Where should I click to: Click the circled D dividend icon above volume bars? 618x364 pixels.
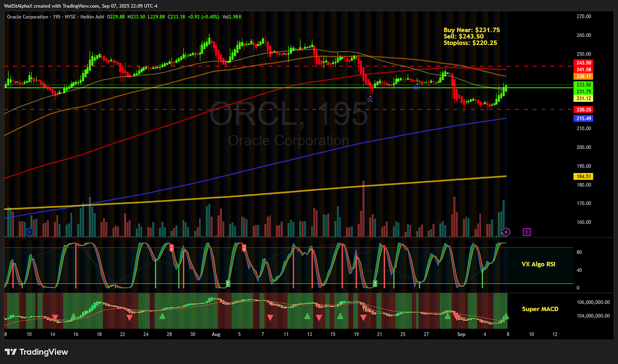tap(28, 232)
